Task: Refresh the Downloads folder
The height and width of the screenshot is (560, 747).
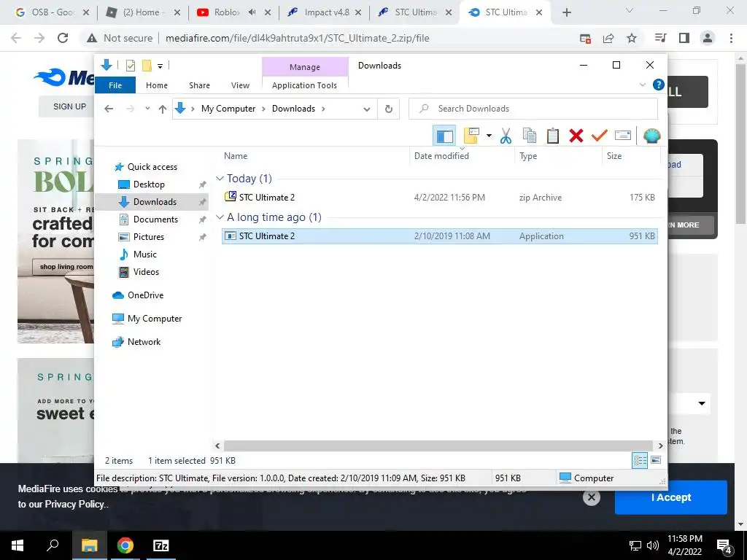Action: pyautogui.click(x=389, y=109)
